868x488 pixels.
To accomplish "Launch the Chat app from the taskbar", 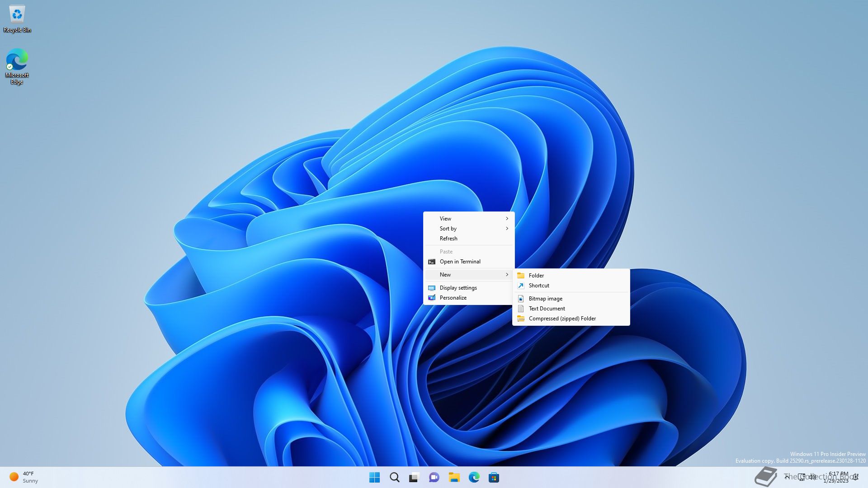I will pos(434,477).
